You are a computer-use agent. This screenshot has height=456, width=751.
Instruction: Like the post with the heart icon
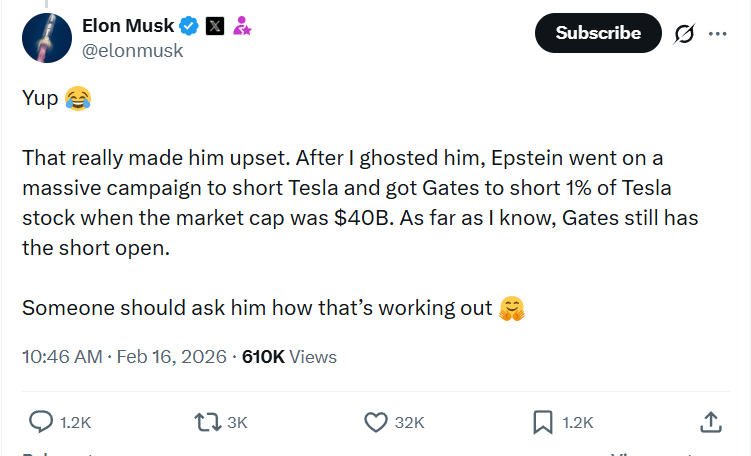pyautogui.click(x=376, y=422)
